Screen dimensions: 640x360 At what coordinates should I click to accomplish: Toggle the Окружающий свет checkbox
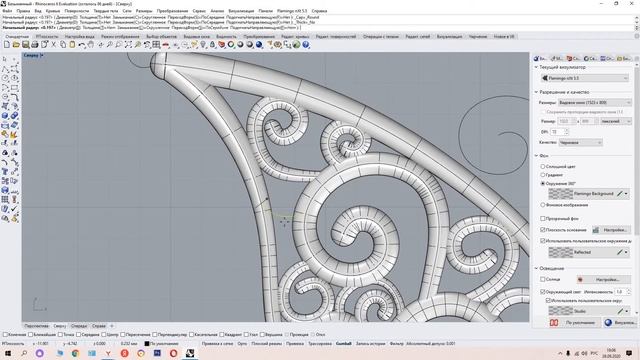pos(543,292)
